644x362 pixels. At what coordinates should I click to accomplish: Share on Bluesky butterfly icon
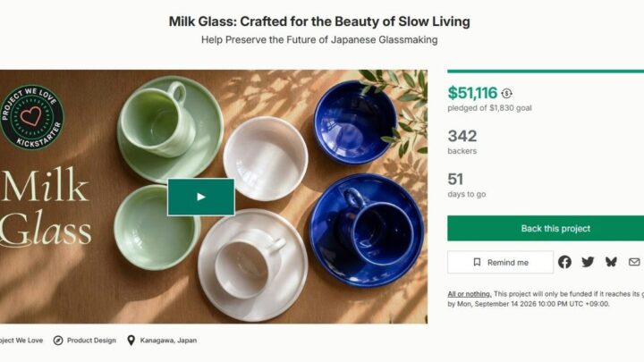pos(611,262)
